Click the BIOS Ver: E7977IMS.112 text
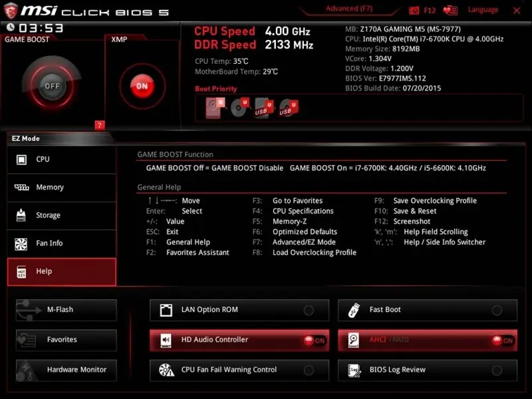The height and width of the screenshot is (399, 532). (x=386, y=78)
